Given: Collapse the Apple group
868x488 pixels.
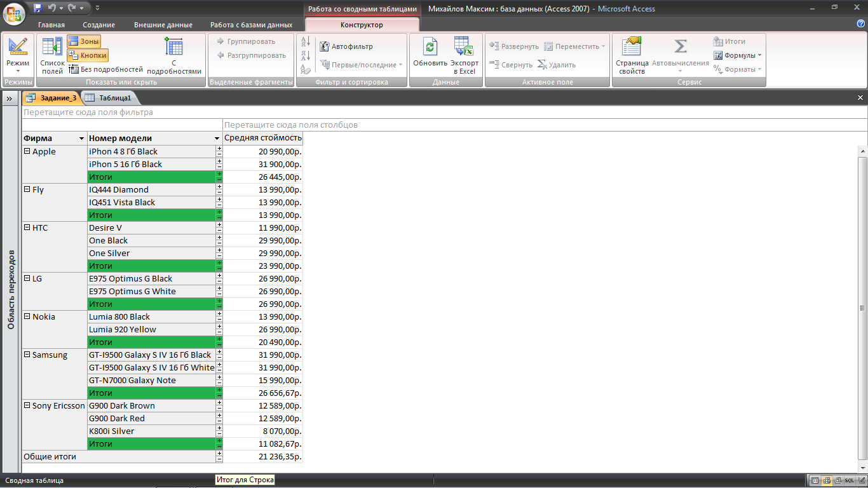Looking at the screenshot, I should [x=27, y=151].
